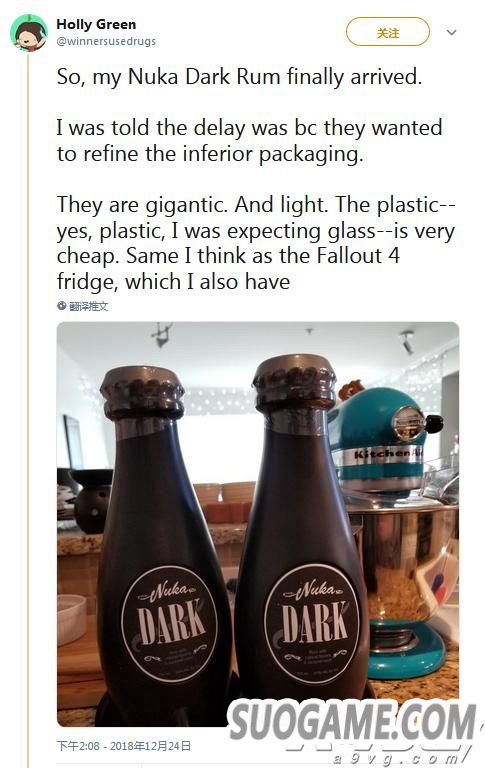
Task: Open Holly Green's profile avatar
Action: click(29, 33)
